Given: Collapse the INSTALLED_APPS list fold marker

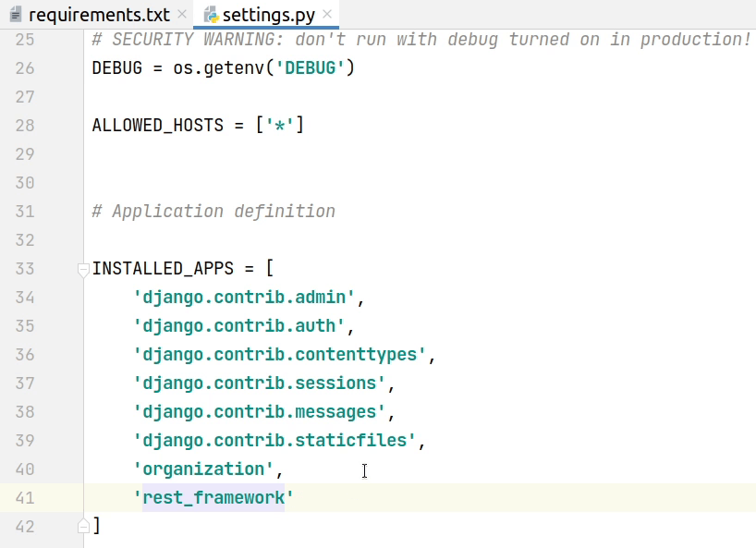Looking at the screenshot, I should click(x=83, y=269).
